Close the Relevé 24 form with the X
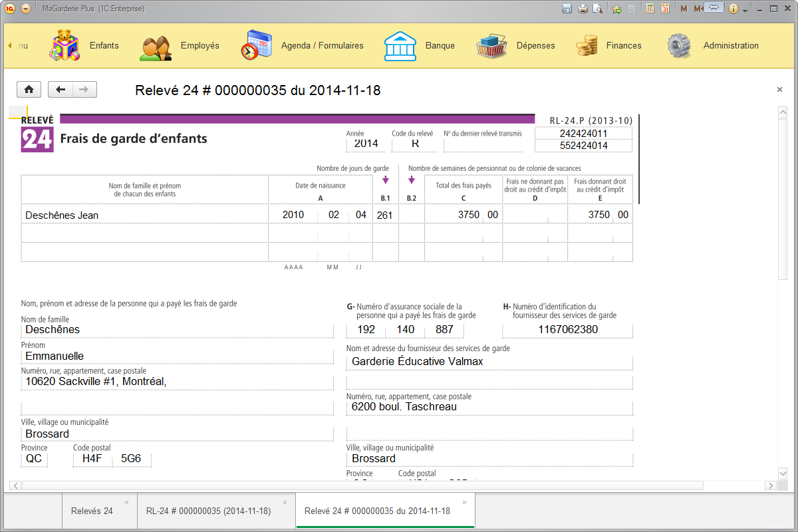This screenshot has width=798, height=532. pos(779,89)
